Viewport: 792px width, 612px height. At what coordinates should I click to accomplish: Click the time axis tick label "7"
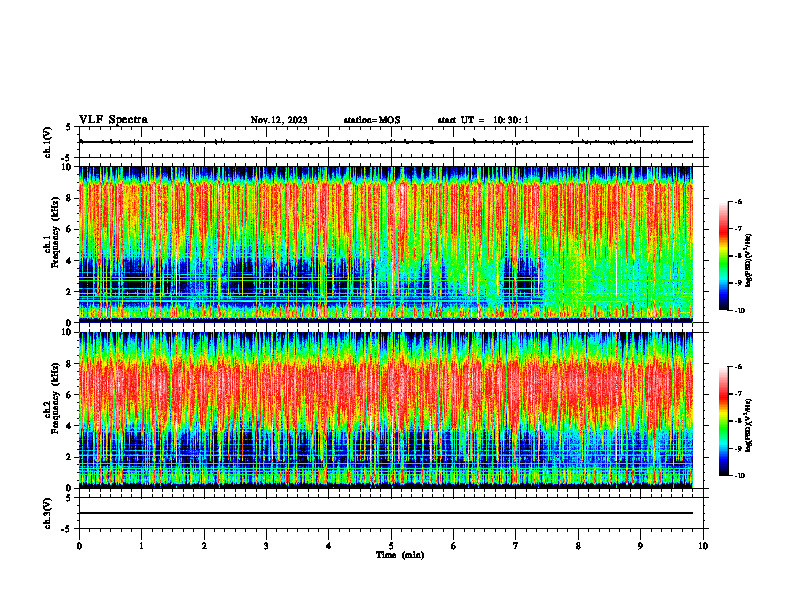pos(516,546)
